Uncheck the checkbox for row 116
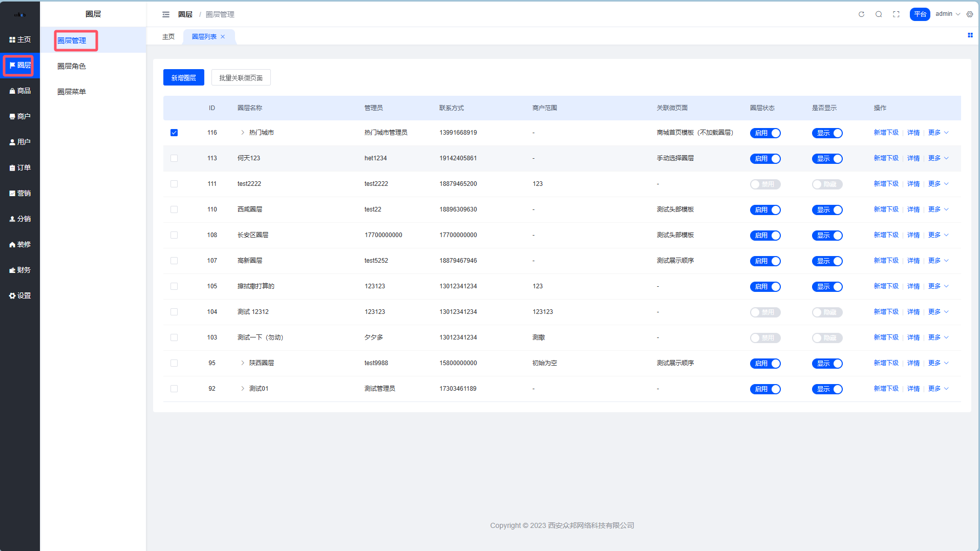The height and width of the screenshot is (551, 980). (174, 133)
